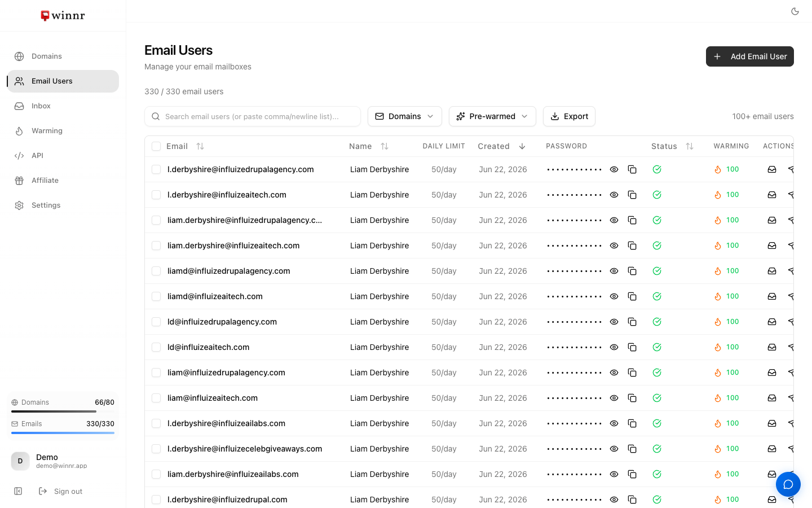Sort table by Status column
Viewport: 812px width, 508px height.
tap(672, 146)
